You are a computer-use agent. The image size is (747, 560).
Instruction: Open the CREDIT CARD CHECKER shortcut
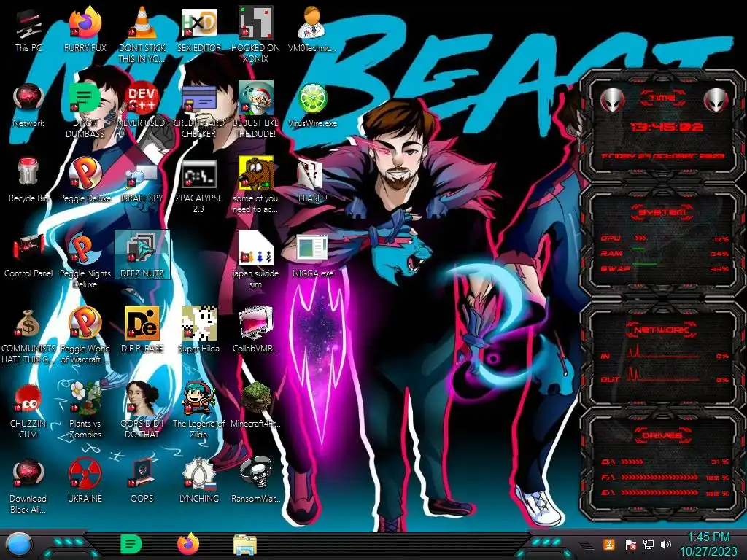pos(198,111)
